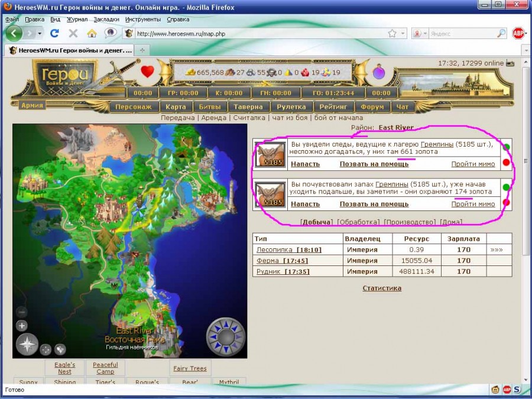Image resolution: width=532 pixels, height=399 pixels.
Task: Switch to the Обработка tab link
Action: tap(358, 222)
